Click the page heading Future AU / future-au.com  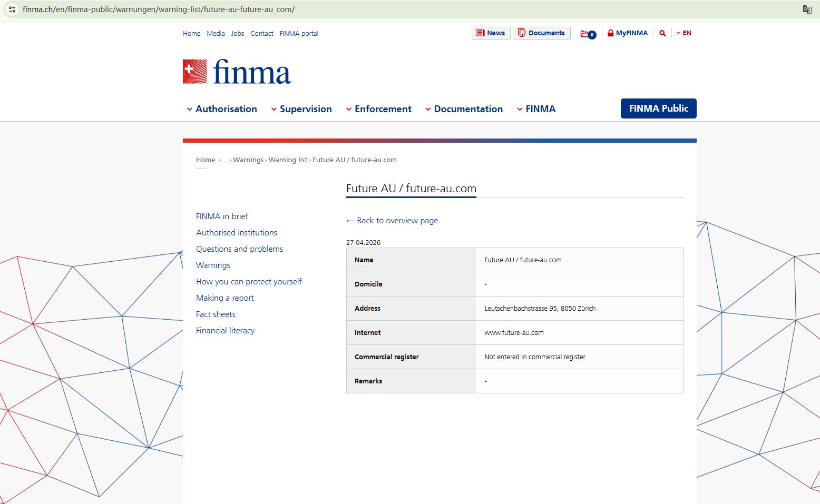(411, 189)
